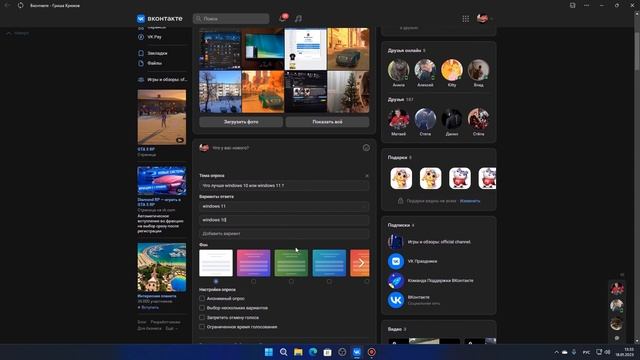Screen dimensions: 640x360
Task: Open the Друзья онлайн section header
Action: pyautogui.click(x=404, y=51)
